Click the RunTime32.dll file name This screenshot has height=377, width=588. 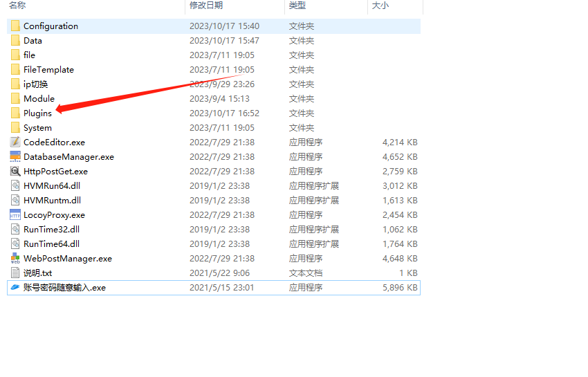[x=51, y=229]
